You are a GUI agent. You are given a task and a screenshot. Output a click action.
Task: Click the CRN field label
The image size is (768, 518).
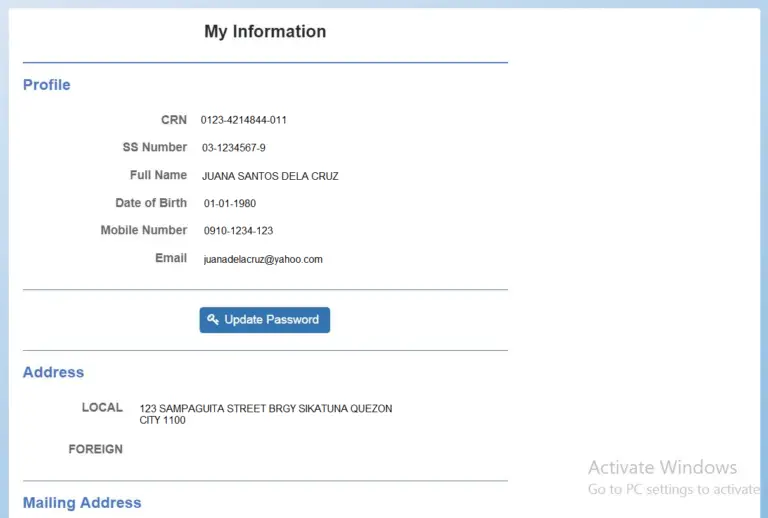pos(174,120)
